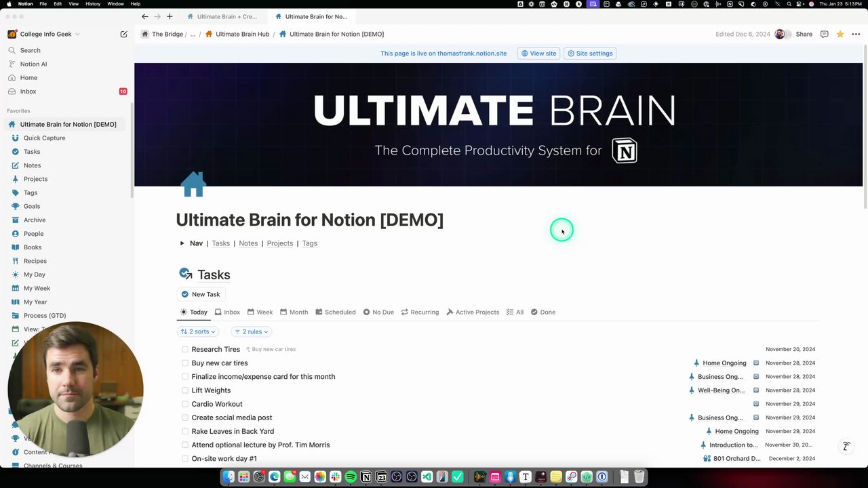This screenshot has height=488, width=868.
Task: Open the College Info Geek workspace switcher
Action: pyautogui.click(x=44, y=34)
